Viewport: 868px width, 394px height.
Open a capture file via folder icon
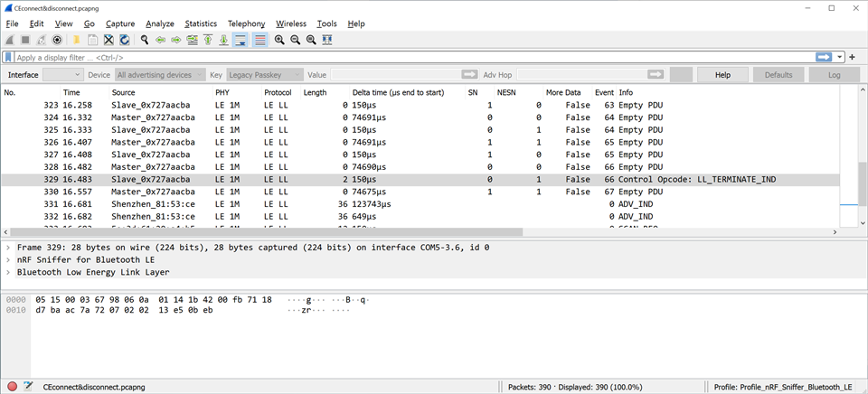(x=76, y=40)
